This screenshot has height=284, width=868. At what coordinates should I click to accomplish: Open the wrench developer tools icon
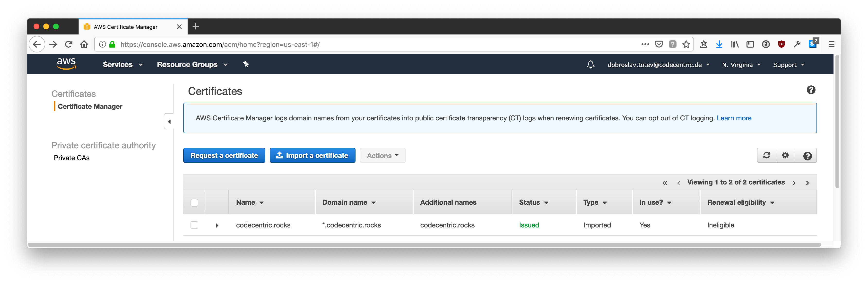(x=797, y=44)
